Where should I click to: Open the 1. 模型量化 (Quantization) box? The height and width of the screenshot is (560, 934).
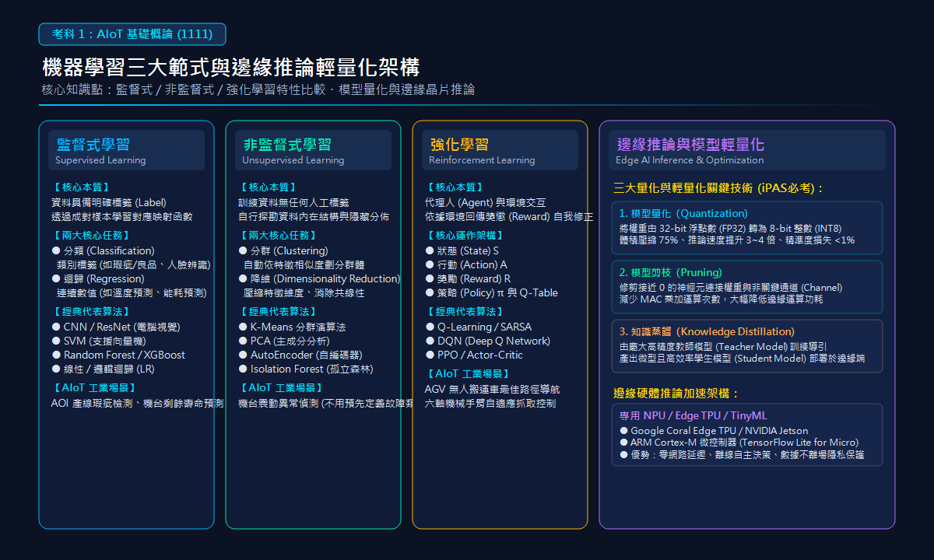coord(747,228)
